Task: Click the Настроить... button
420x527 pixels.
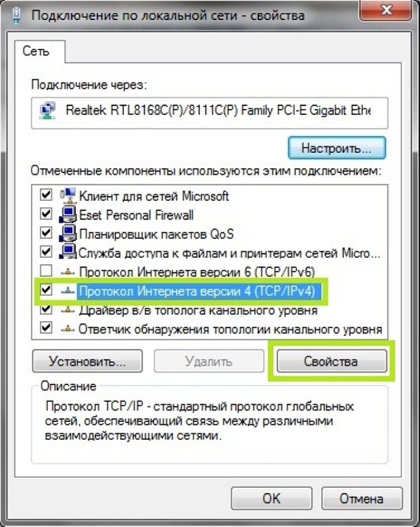Action: 337,148
